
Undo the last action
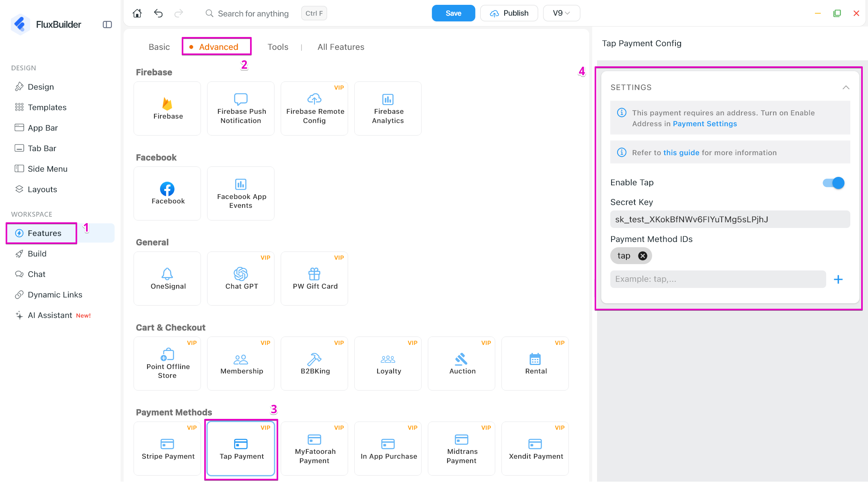(158, 13)
